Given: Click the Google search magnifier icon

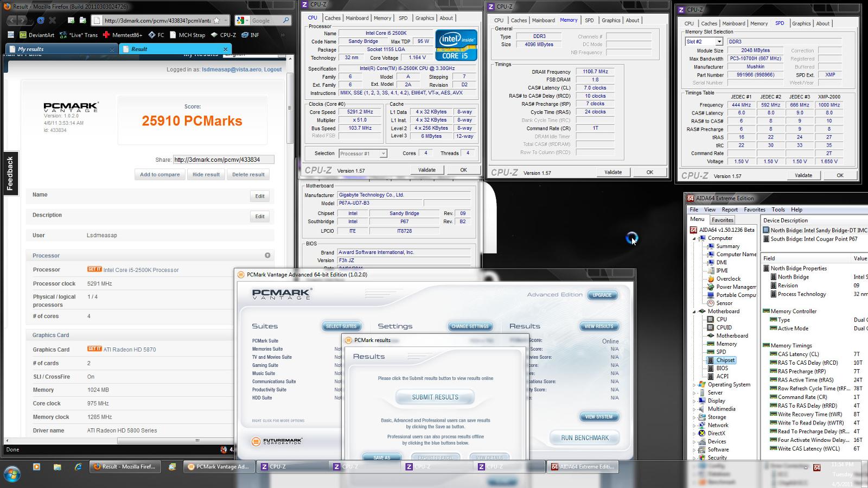Looking at the screenshot, I should coord(286,21).
